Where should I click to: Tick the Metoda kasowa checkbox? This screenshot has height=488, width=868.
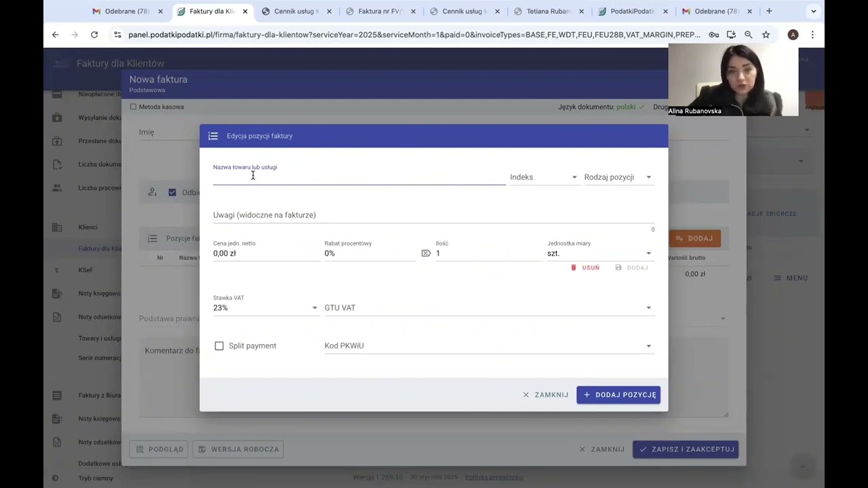133,106
